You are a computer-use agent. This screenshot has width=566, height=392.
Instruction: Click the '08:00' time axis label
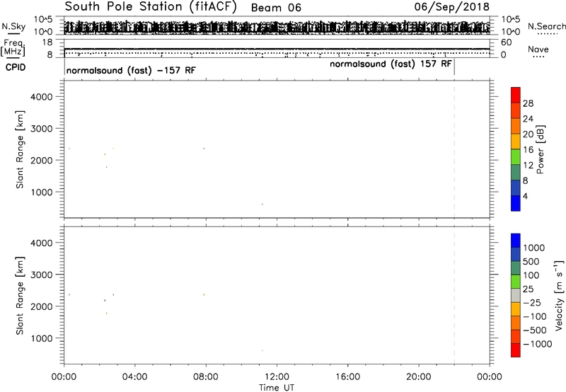click(206, 377)
